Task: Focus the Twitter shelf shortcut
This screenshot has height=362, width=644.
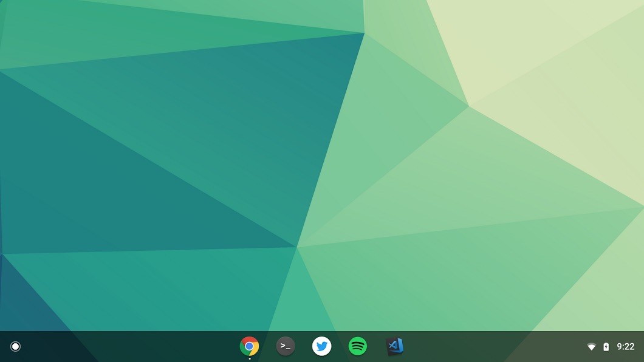Action: pyautogui.click(x=322, y=346)
